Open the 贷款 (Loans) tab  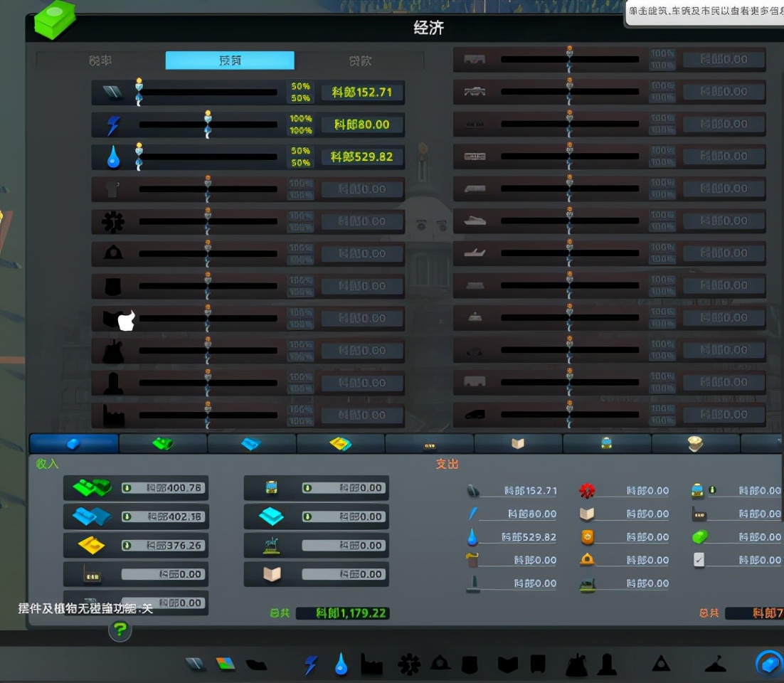[x=360, y=60]
